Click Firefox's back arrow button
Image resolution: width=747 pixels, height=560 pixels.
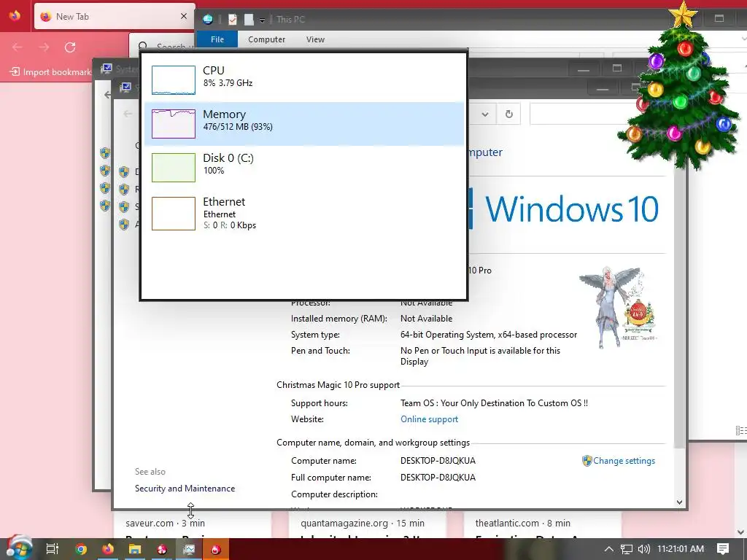point(18,47)
